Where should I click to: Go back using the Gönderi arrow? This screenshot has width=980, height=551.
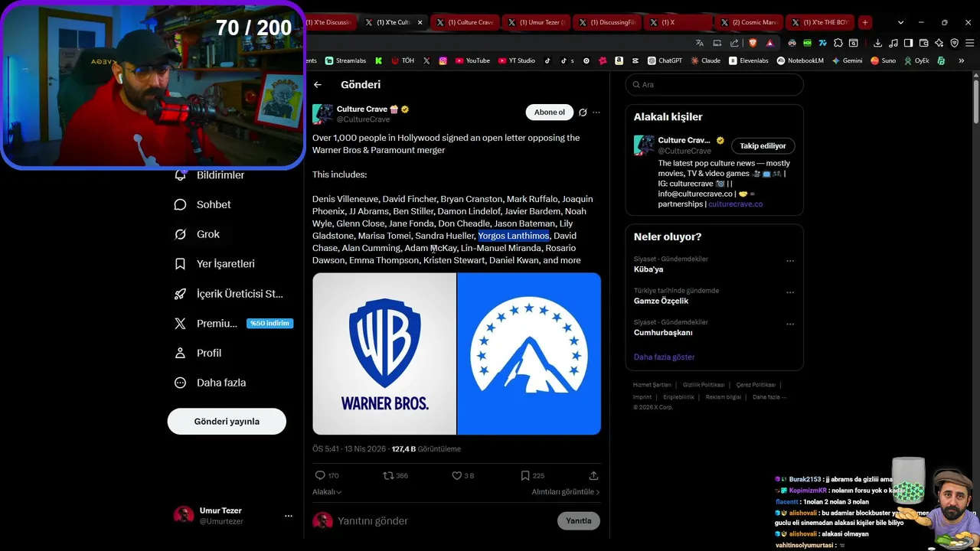pos(318,85)
